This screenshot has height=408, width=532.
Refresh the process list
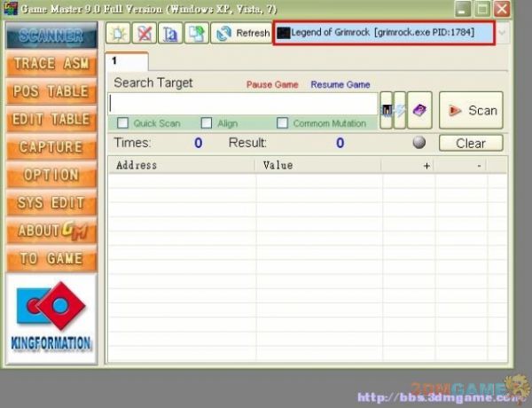[243, 34]
